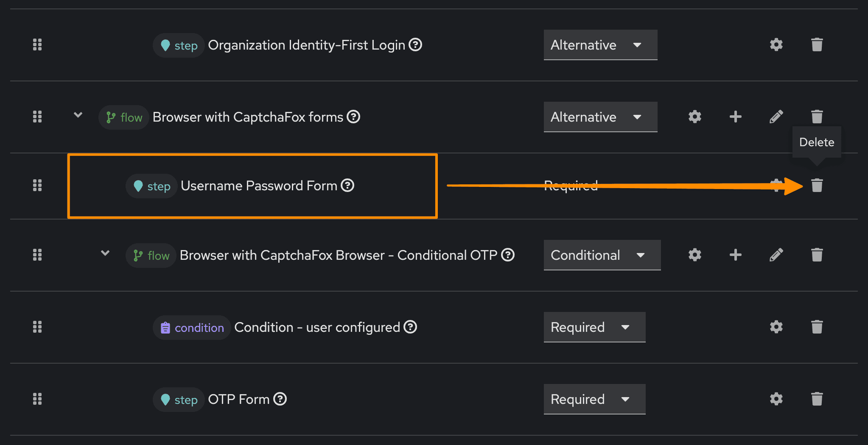Delete the OTP Form step
868x445 pixels.
coord(817,399)
